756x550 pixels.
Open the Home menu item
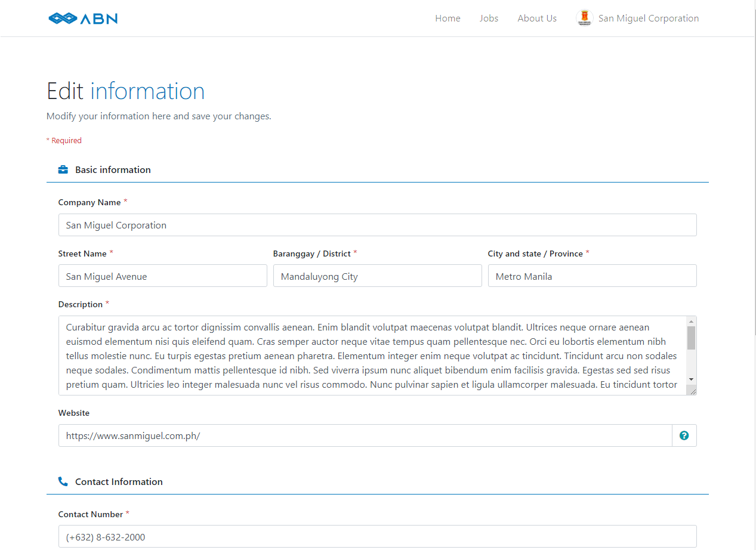448,18
